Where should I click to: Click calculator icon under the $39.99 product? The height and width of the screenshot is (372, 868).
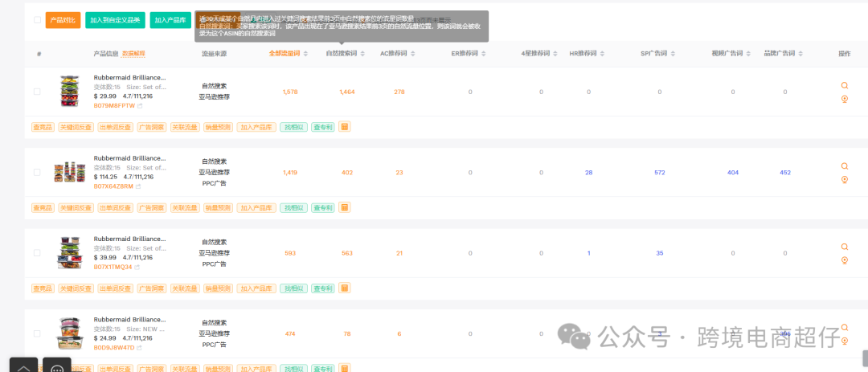pos(344,288)
